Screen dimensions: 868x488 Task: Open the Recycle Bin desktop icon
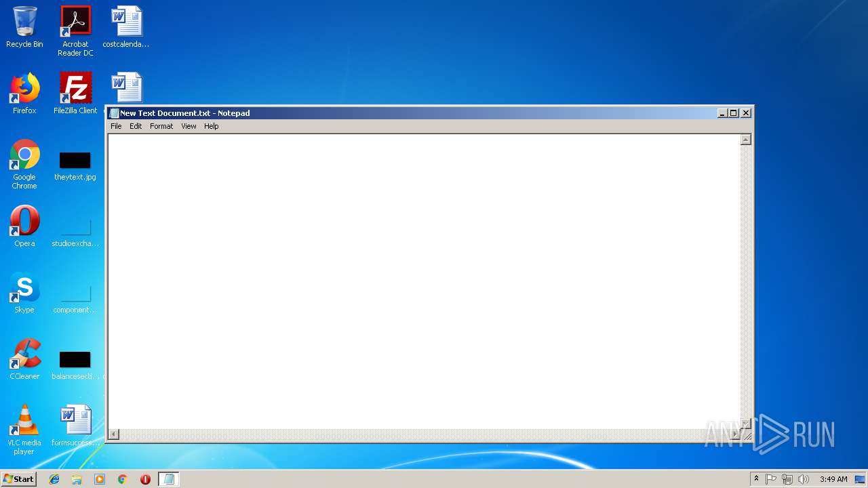coord(24,27)
